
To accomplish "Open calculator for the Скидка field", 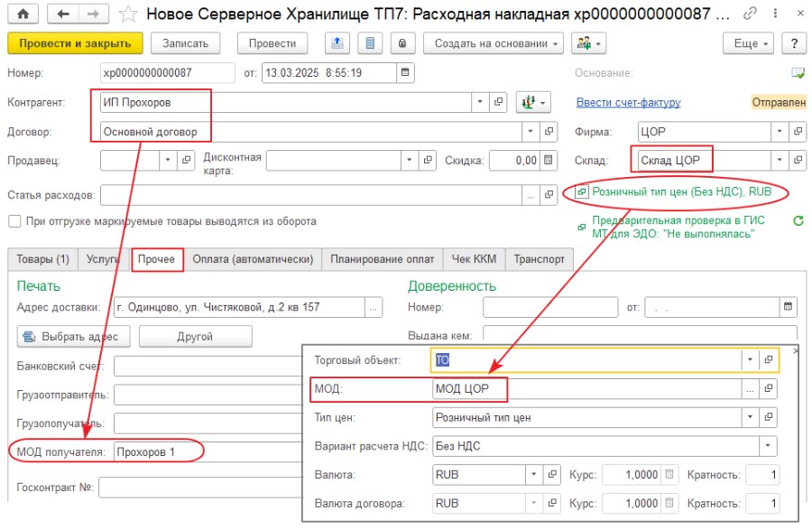I will tap(548, 160).
